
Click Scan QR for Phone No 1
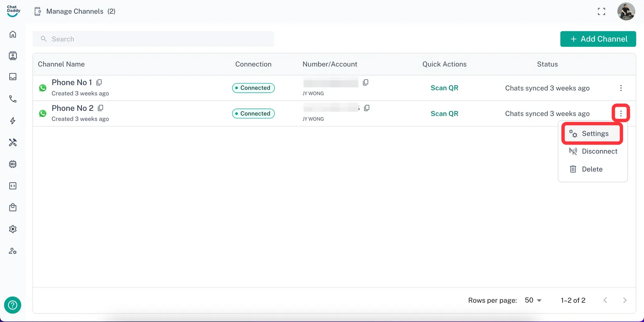(444, 88)
